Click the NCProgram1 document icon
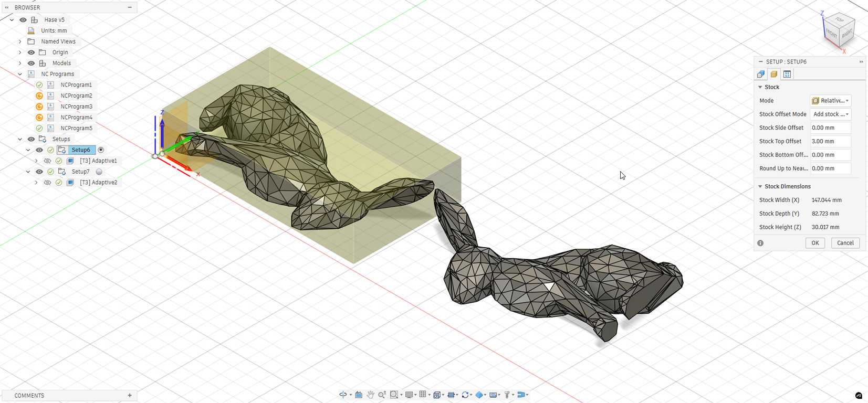This screenshot has height=403, width=868. point(51,84)
